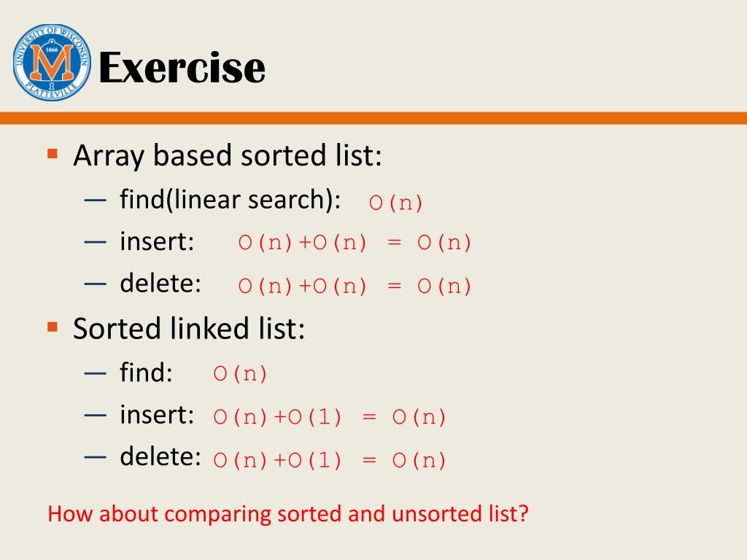
Task: Click the O(n) answer for linear search
Action: pyautogui.click(x=395, y=203)
